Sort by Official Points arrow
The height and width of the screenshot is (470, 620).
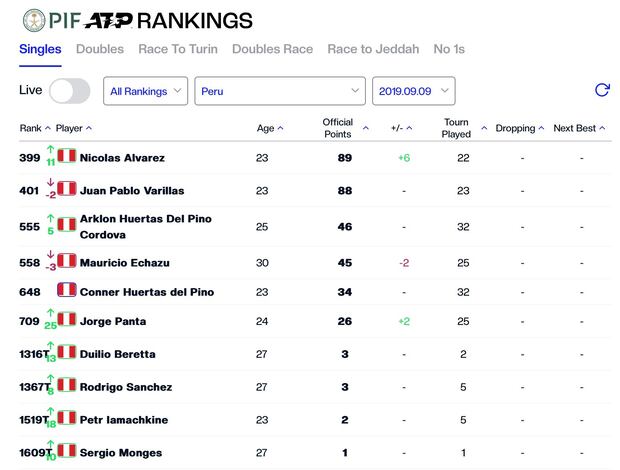(x=365, y=128)
